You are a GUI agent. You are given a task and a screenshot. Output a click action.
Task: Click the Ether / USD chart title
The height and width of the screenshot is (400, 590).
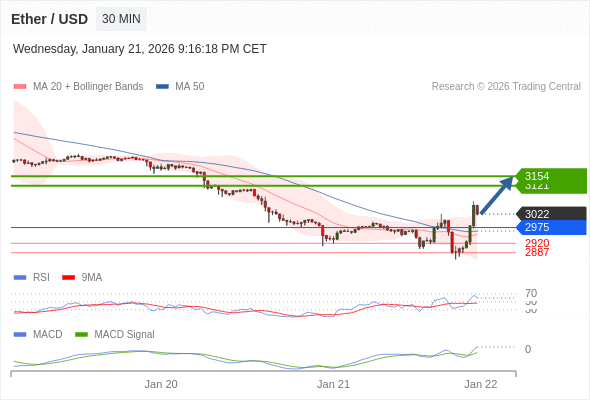coord(49,19)
